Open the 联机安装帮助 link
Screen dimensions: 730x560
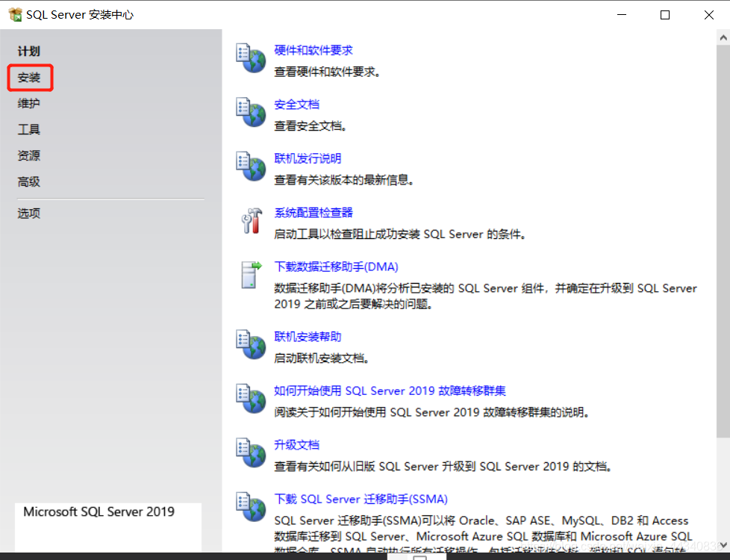(308, 336)
